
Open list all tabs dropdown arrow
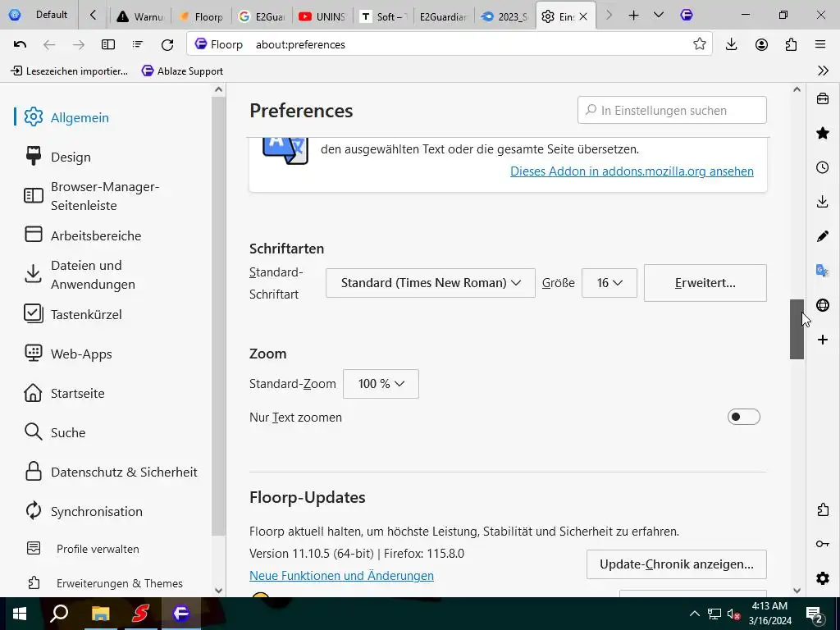[659, 15]
